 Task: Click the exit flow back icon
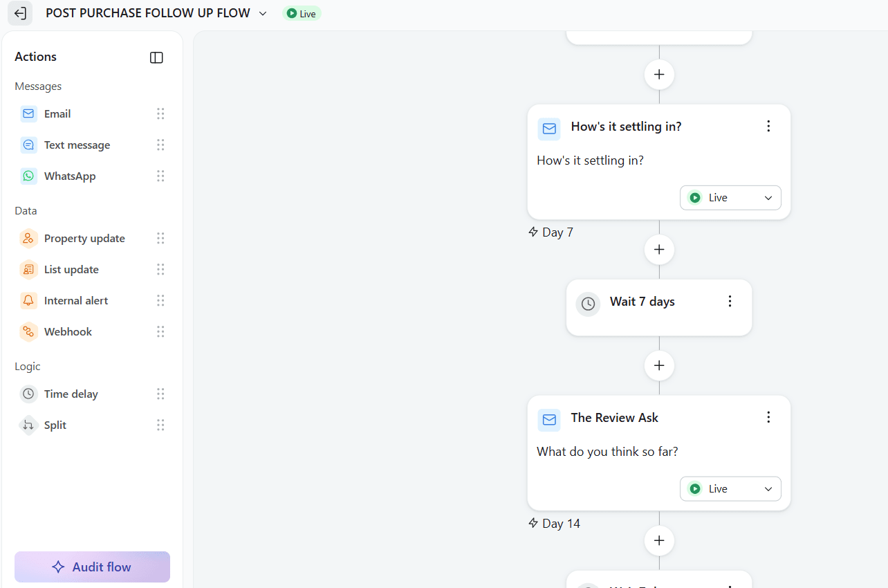[20, 13]
